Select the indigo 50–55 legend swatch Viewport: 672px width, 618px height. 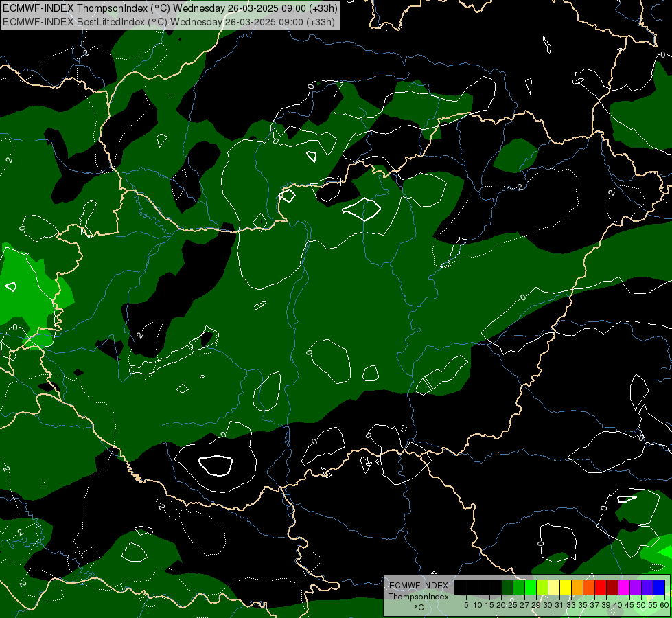pyautogui.click(x=647, y=587)
